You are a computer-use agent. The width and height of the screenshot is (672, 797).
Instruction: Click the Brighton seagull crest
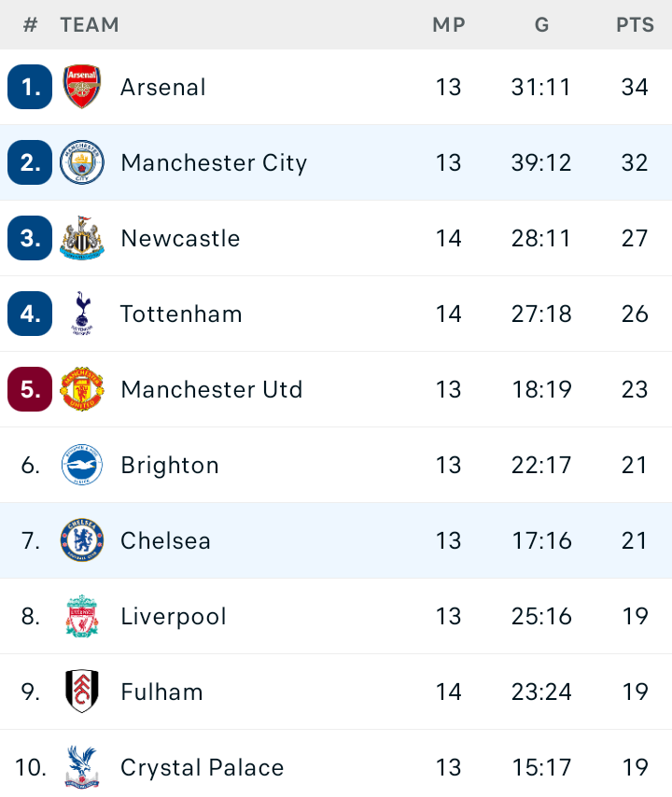(x=82, y=465)
